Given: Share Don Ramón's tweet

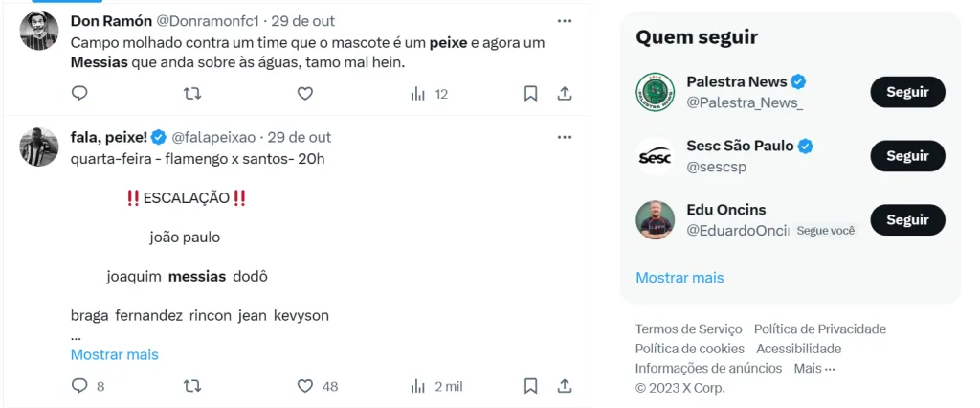Looking at the screenshot, I should pyautogui.click(x=565, y=93).
